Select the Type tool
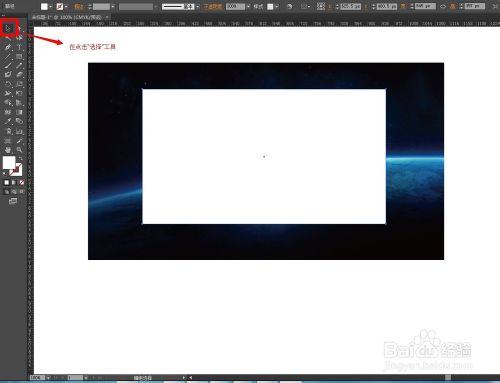500x383 pixels. pos(19,47)
